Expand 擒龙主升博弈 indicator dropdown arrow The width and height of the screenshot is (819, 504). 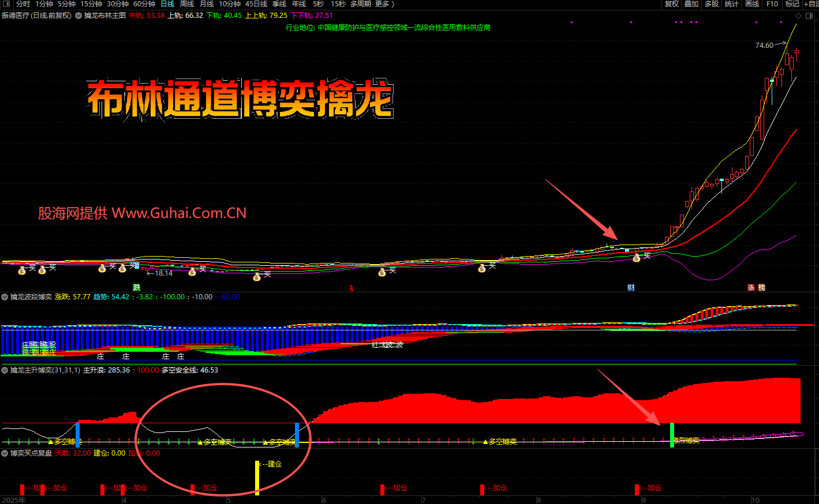[5, 370]
